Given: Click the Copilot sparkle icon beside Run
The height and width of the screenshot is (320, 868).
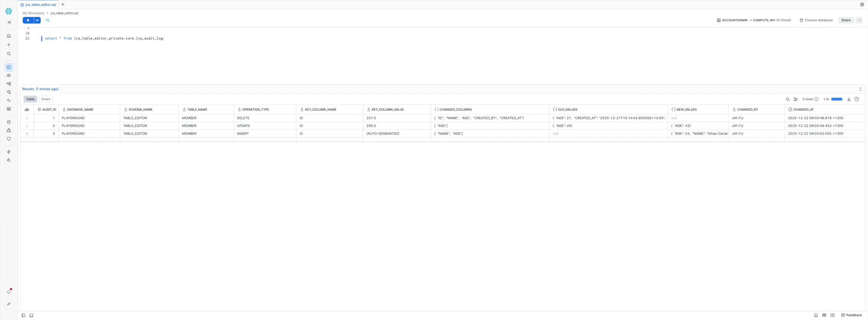Looking at the screenshot, I should 48,20.
